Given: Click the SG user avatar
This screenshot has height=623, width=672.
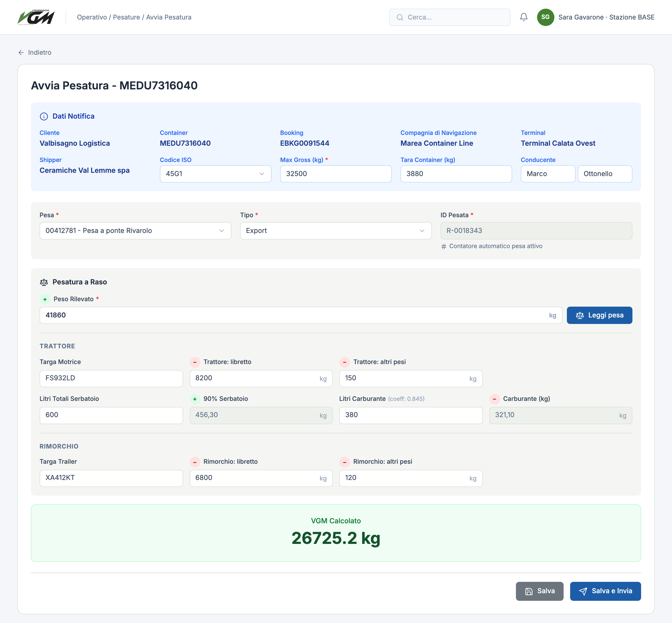Looking at the screenshot, I should [545, 17].
